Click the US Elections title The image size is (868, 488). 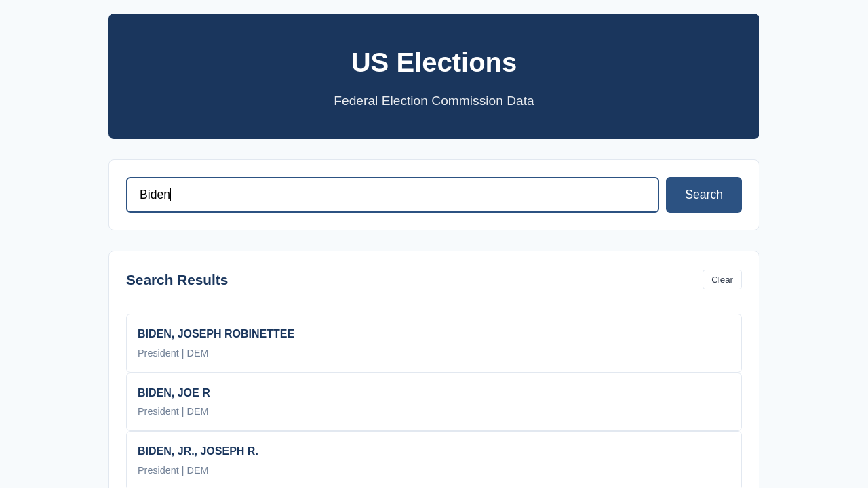coord(434,62)
